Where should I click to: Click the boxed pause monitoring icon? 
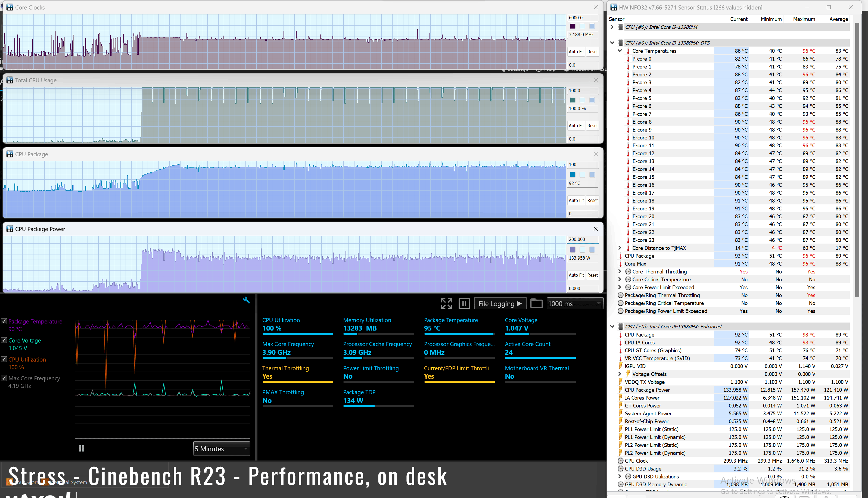click(x=464, y=303)
